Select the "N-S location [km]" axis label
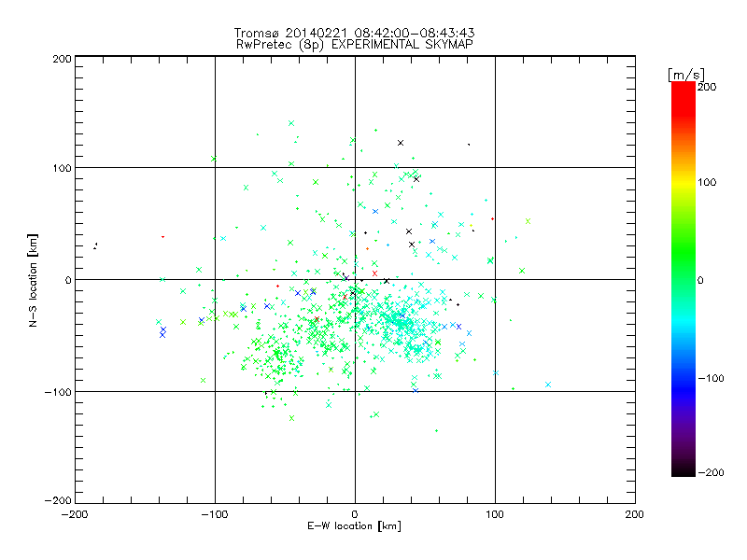 (x=33, y=280)
